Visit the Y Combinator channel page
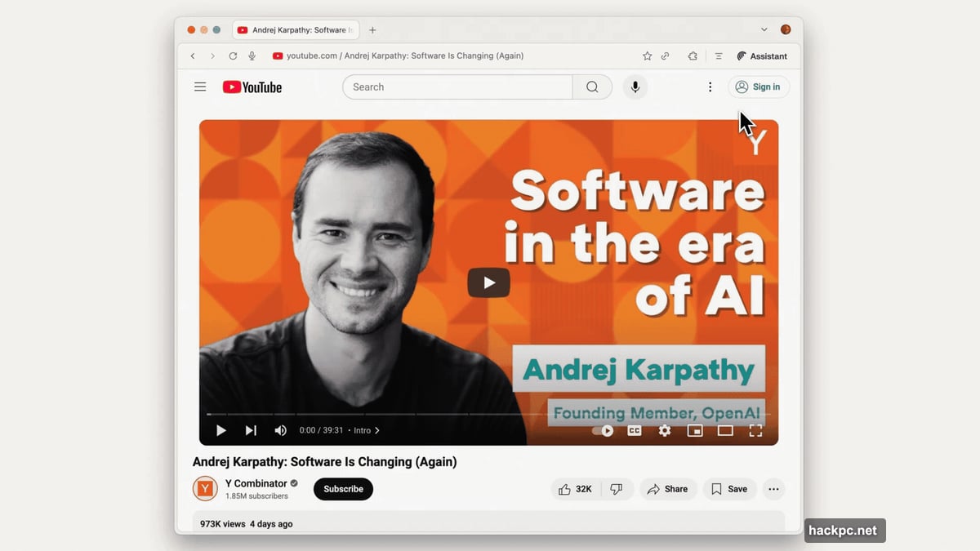 click(x=254, y=482)
